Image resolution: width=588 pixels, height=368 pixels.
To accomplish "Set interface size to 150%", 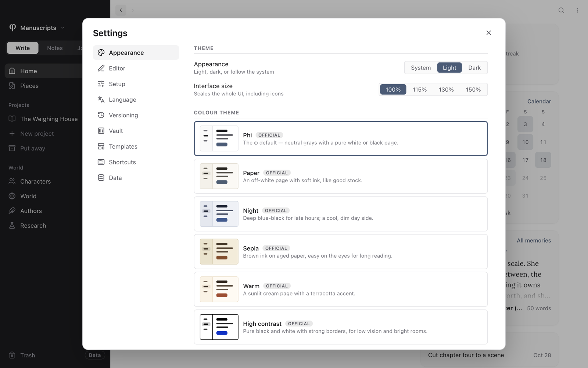I will [473, 89].
